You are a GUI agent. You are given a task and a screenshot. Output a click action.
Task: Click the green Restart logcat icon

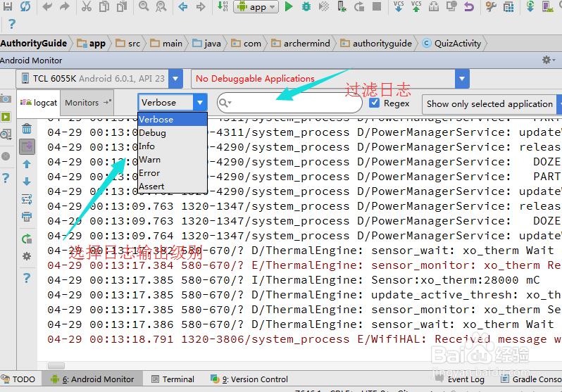pyautogui.click(x=27, y=239)
